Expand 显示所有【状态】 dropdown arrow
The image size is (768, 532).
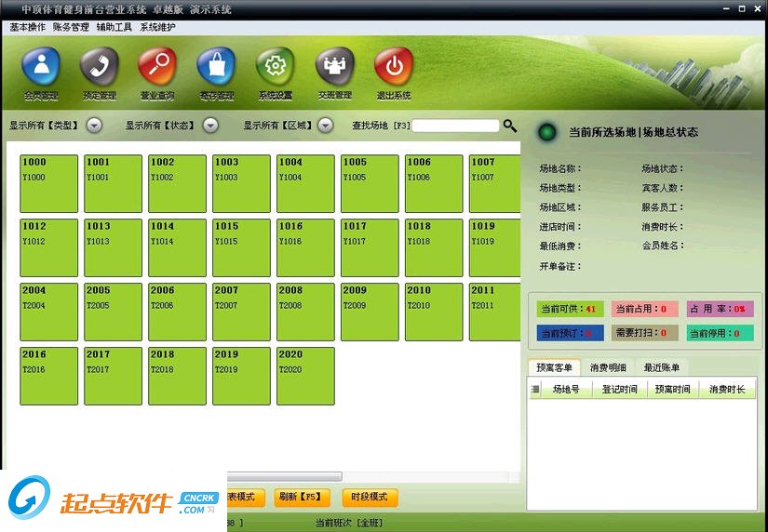click(x=210, y=126)
